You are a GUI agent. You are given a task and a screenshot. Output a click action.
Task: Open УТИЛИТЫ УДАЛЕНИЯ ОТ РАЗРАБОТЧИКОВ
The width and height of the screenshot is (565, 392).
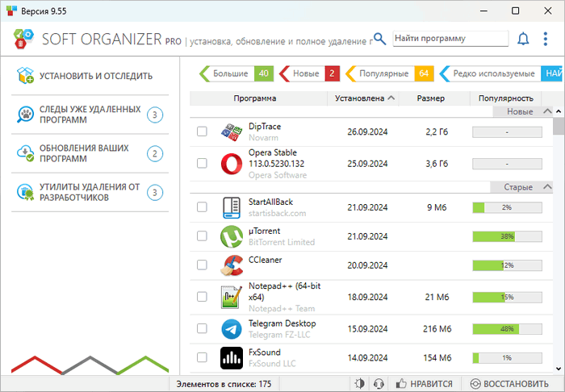tap(90, 192)
